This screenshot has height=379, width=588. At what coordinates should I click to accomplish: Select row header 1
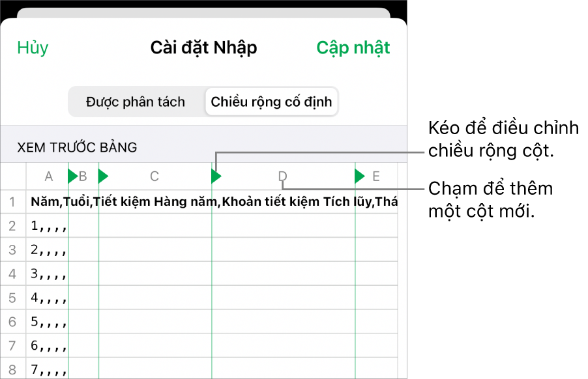click(12, 202)
